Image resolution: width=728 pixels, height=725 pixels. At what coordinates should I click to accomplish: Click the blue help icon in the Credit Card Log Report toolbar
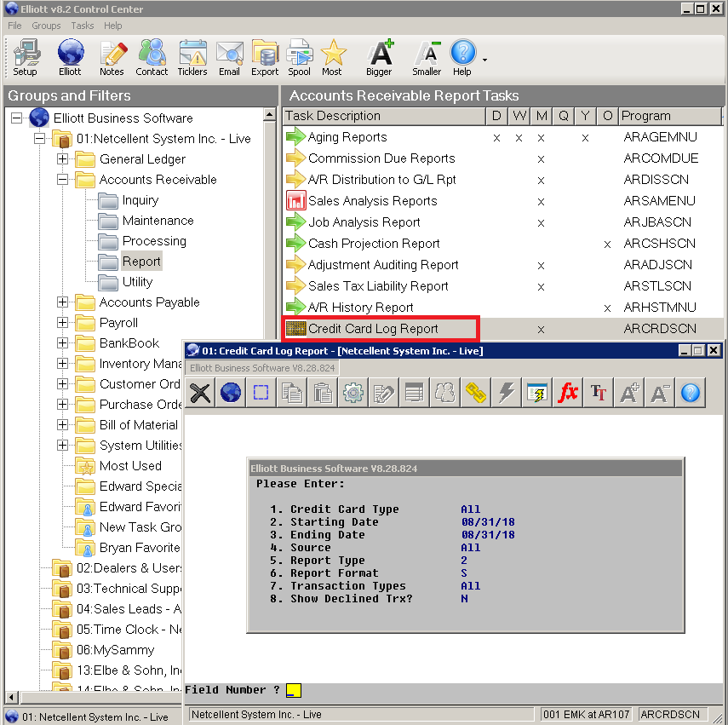691,393
